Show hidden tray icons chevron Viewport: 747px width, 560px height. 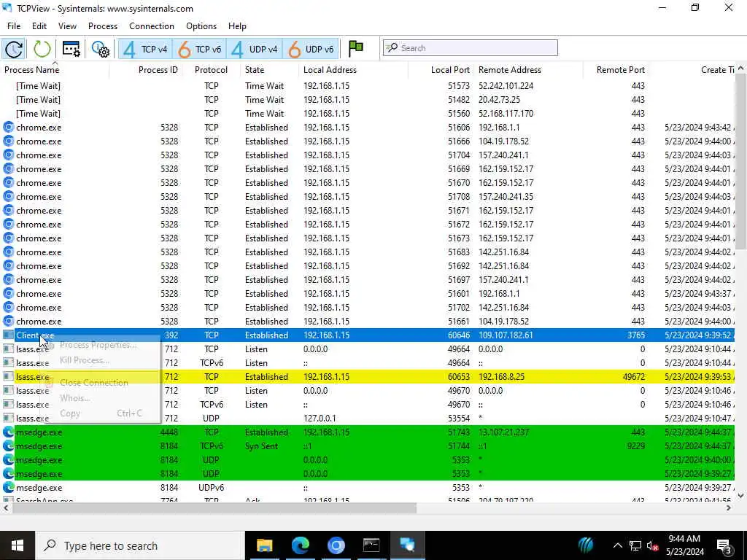click(x=617, y=545)
